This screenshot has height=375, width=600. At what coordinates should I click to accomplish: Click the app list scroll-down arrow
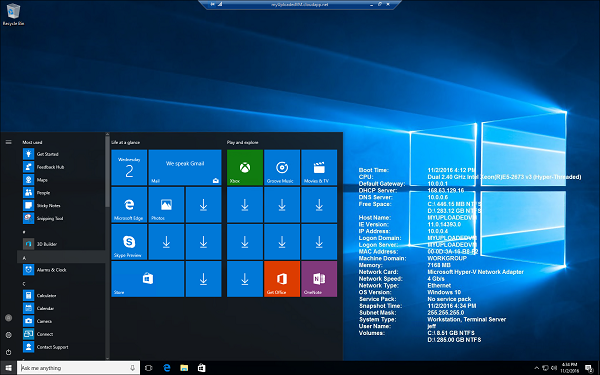107,358
